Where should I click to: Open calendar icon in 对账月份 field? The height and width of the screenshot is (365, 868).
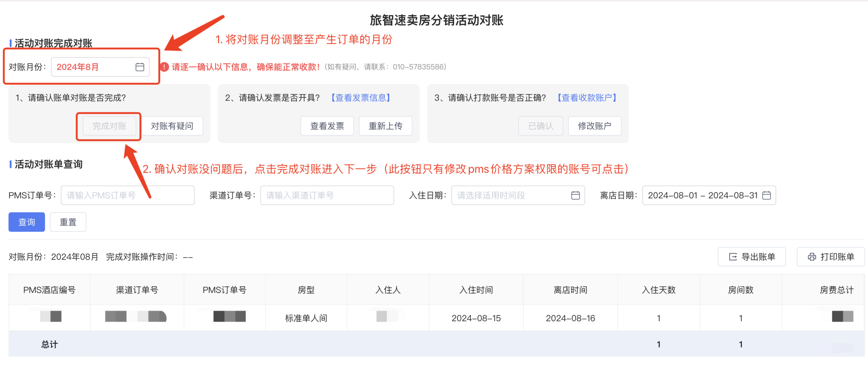point(140,67)
